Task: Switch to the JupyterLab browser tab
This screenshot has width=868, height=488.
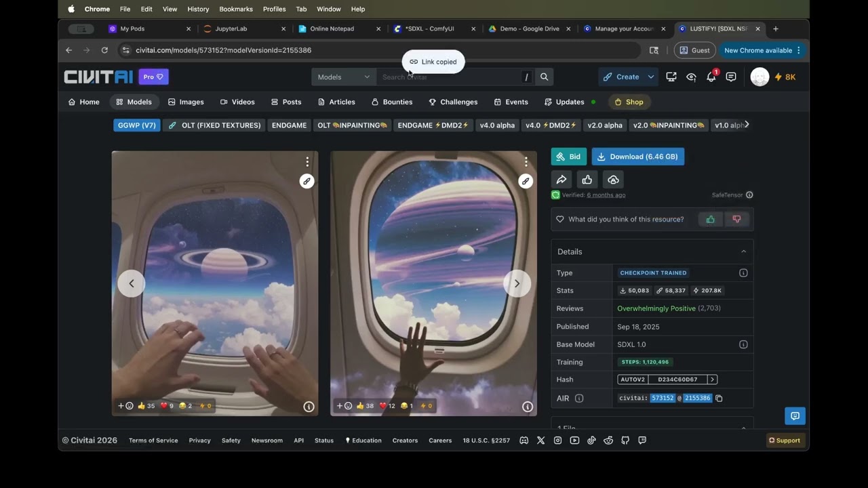Action: (245, 29)
